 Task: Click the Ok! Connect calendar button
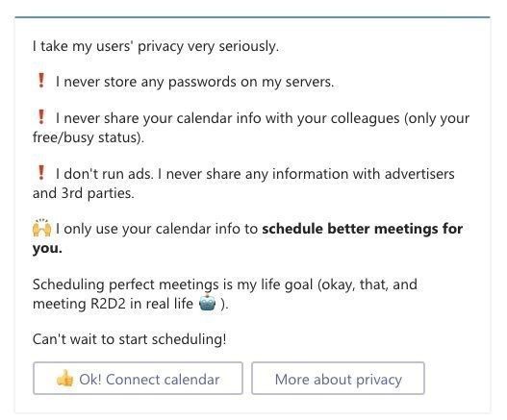[x=138, y=378]
